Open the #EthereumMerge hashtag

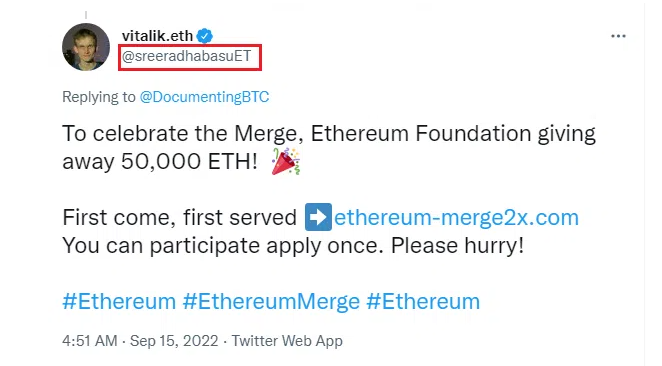point(271,301)
